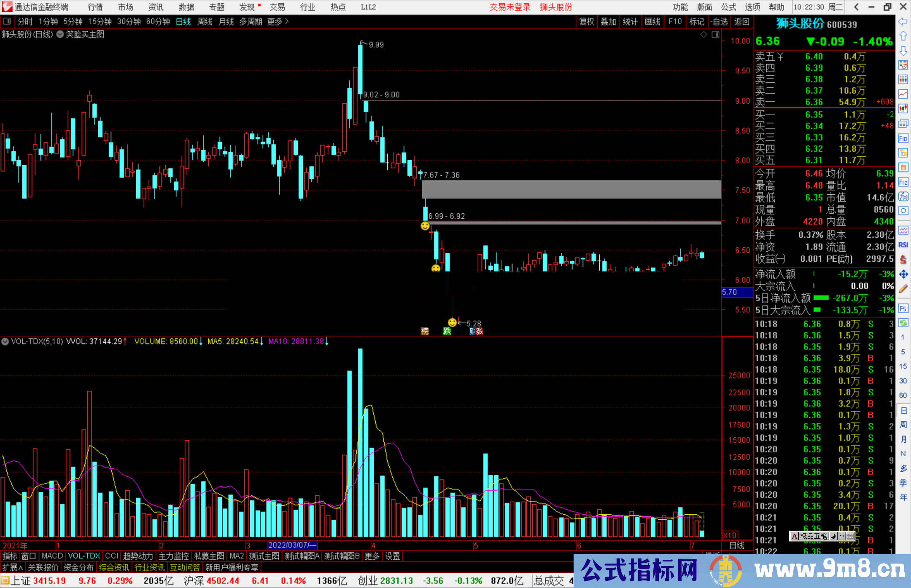Screen dimensions: 911x588
Task: Click the FS sidebar icon
Action: click(x=903, y=309)
